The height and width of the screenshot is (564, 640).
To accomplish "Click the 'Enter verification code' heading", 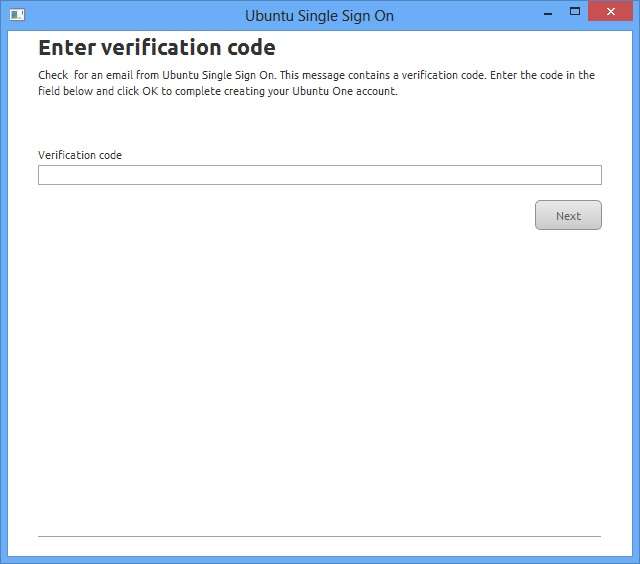I will pyautogui.click(x=157, y=47).
